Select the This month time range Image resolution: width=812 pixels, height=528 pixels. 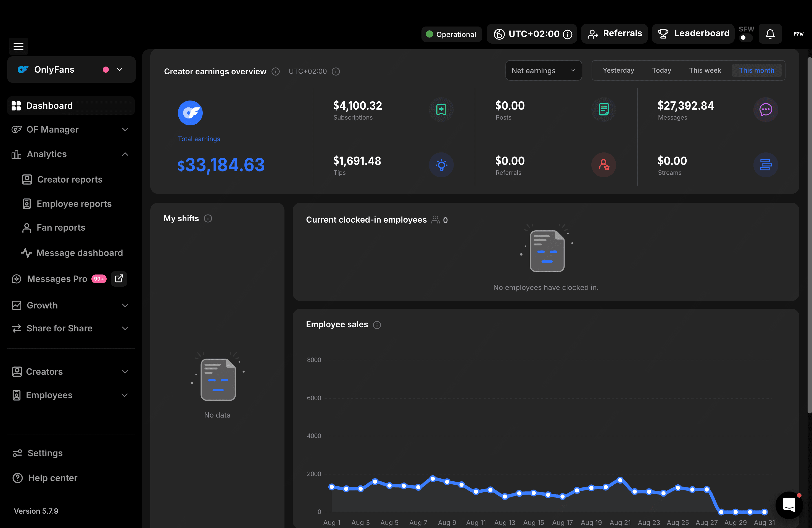click(x=756, y=70)
